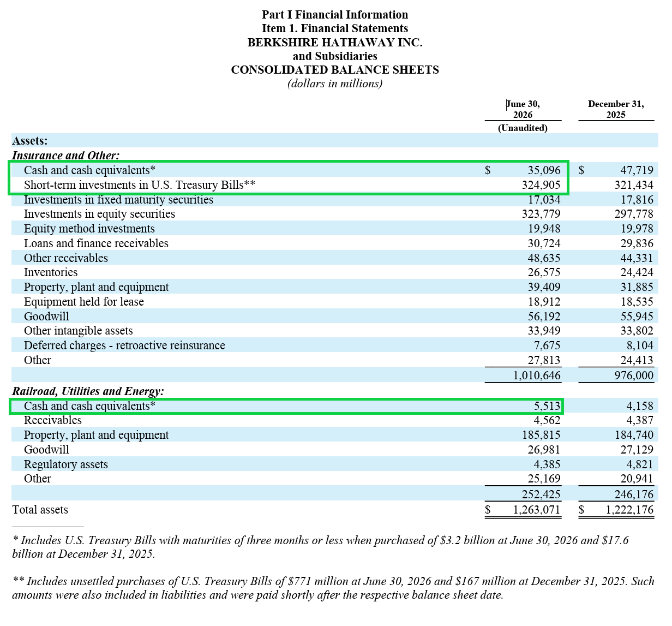
Task: Select the Regulatory assets label
Action: coord(66,464)
